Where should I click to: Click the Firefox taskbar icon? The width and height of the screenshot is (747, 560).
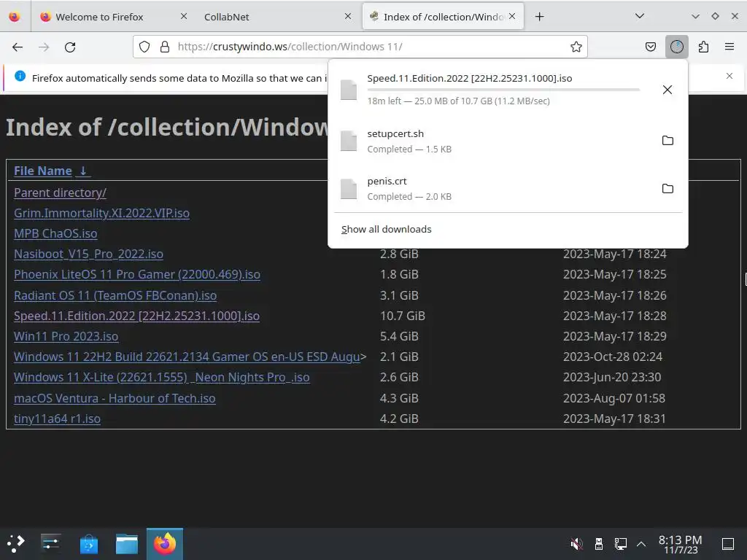165,543
